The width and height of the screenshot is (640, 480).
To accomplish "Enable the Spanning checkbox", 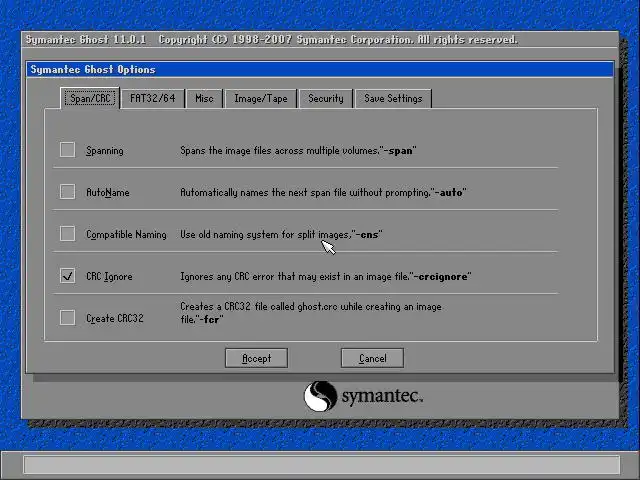I will (67, 150).
